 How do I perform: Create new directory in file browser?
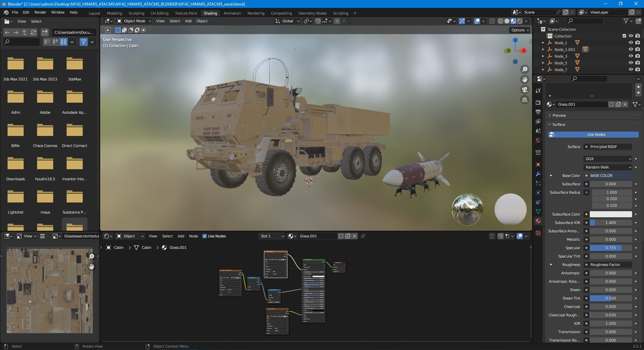coord(45,32)
